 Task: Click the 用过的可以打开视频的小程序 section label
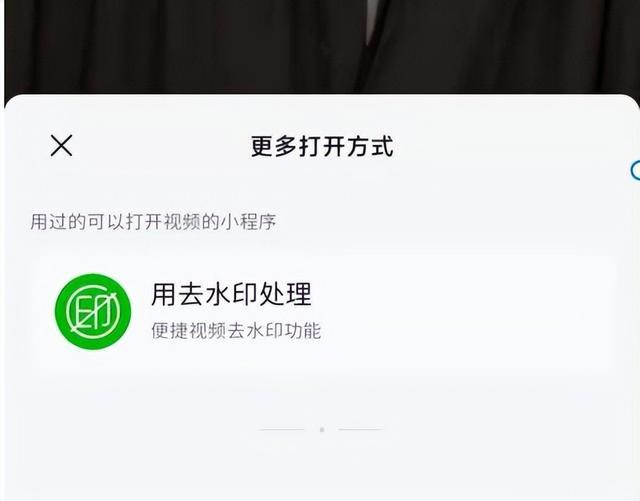tap(153, 222)
